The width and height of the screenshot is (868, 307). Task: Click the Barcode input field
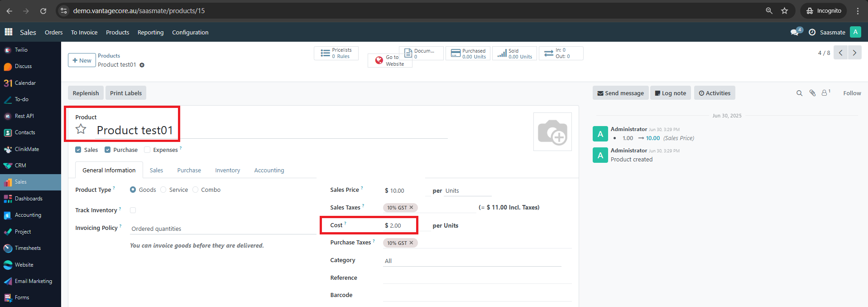click(x=477, y=295)
